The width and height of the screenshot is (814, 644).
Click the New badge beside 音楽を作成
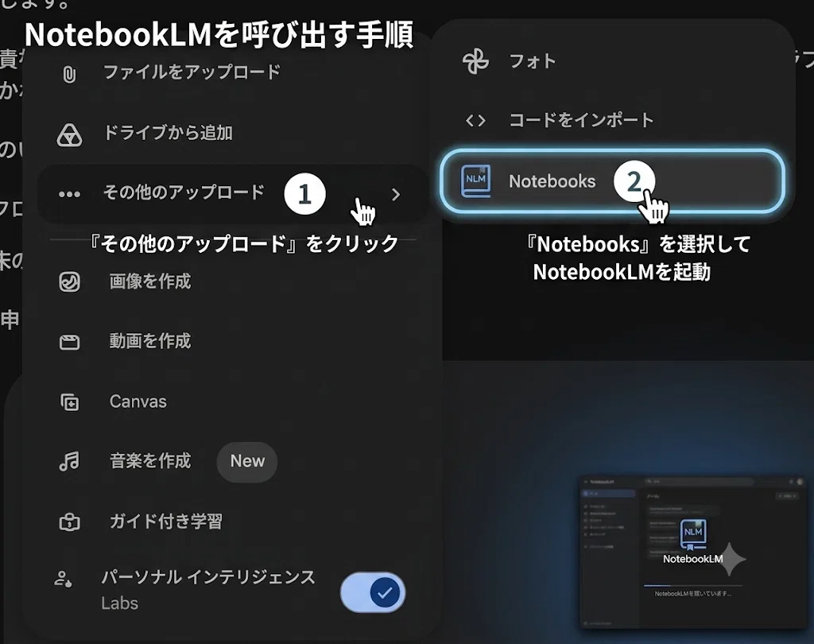tap(247, 461)
